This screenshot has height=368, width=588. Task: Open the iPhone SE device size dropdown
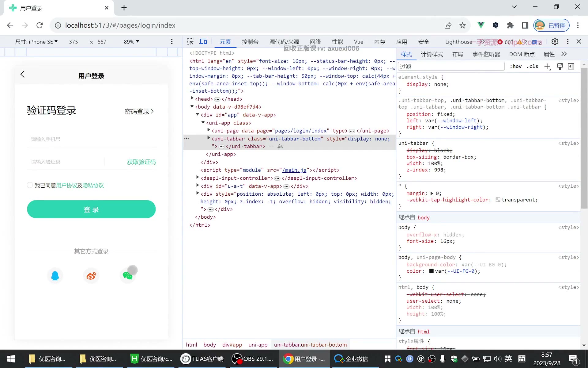click(x=36, y=42)
